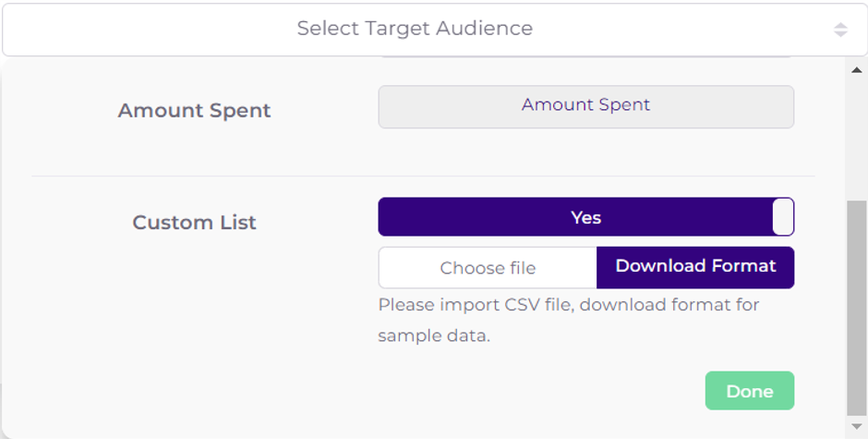The image size is (868, 439).
Task: Click empty space below the Custom List label
Action: 194,305
